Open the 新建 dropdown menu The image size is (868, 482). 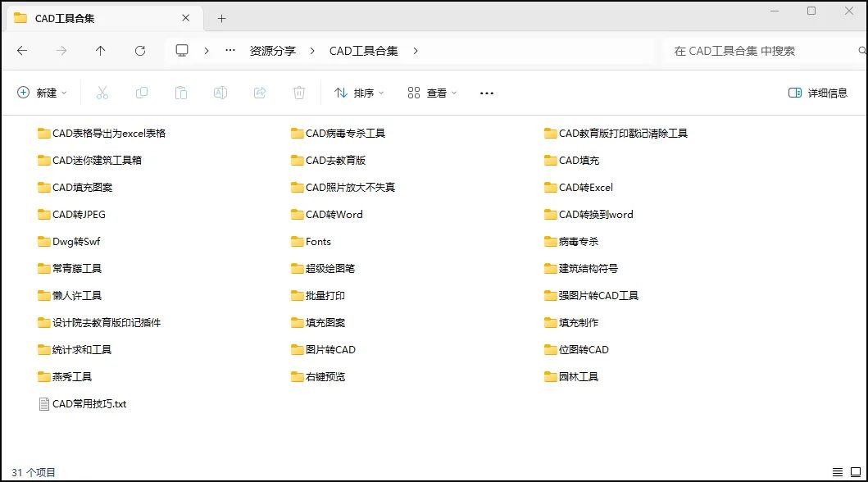pos(43,93)
